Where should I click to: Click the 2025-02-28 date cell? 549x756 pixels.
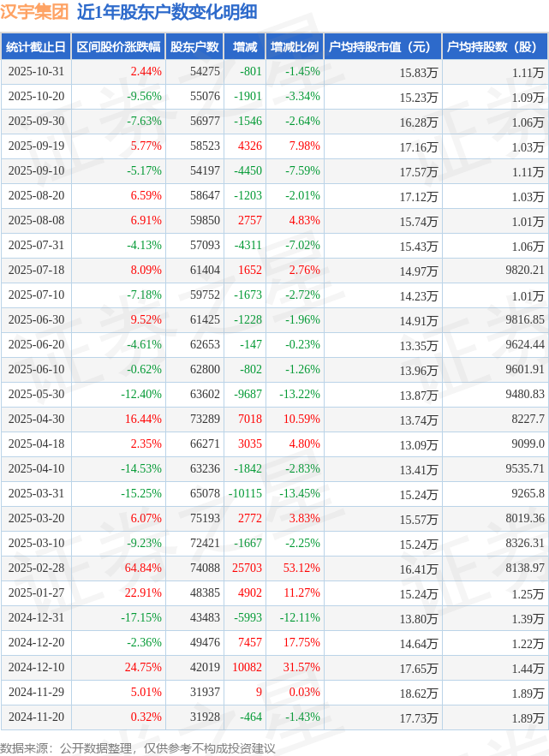[x=36, y=568]
